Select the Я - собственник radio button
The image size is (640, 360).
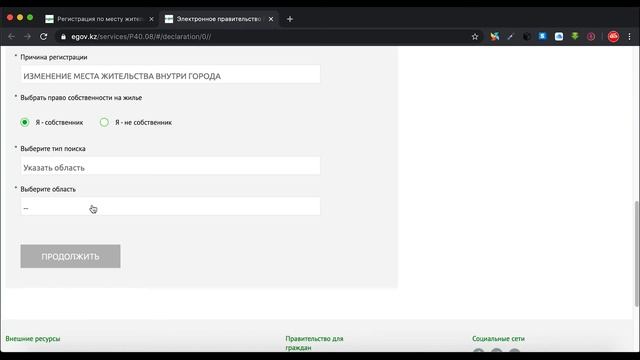click(x=24, y=122)
